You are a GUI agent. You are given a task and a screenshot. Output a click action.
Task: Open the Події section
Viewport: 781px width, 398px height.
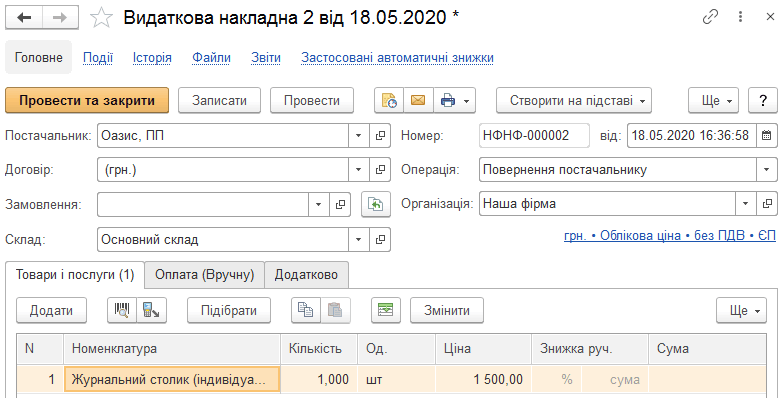pos(98,58)
